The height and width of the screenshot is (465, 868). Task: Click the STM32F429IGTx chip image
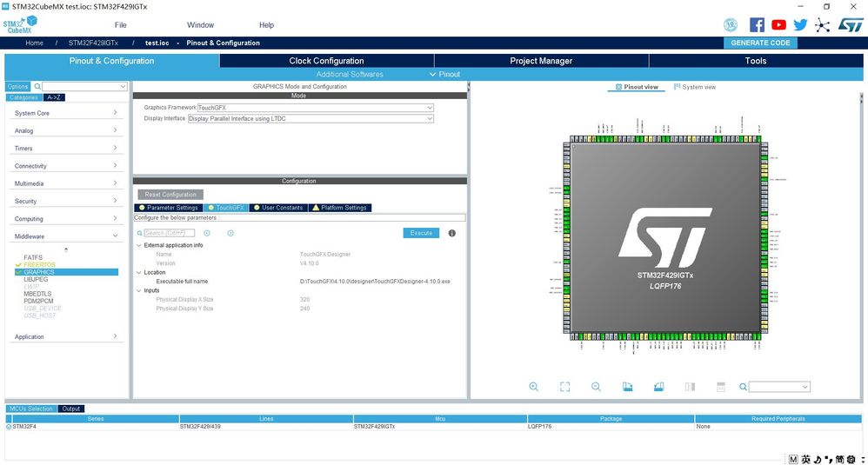tap(665, 238)
